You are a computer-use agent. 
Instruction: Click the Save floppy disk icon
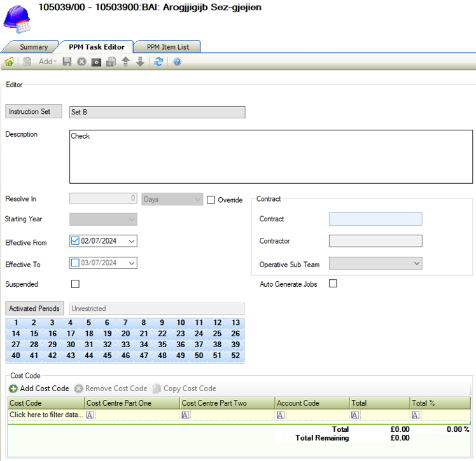67,62
